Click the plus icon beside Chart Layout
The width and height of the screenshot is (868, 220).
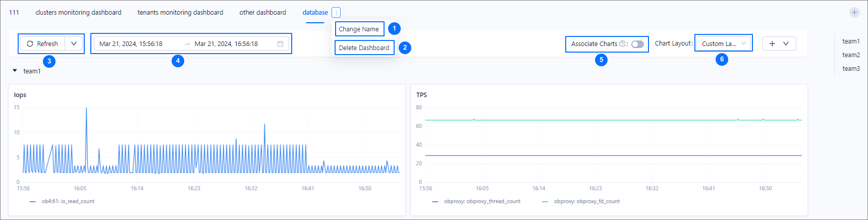click(772, 44)
